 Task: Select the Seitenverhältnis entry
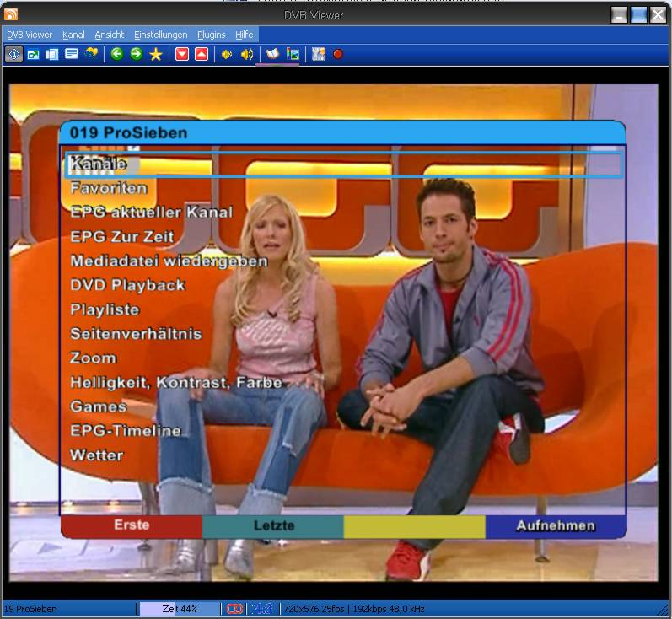point(136,333)
